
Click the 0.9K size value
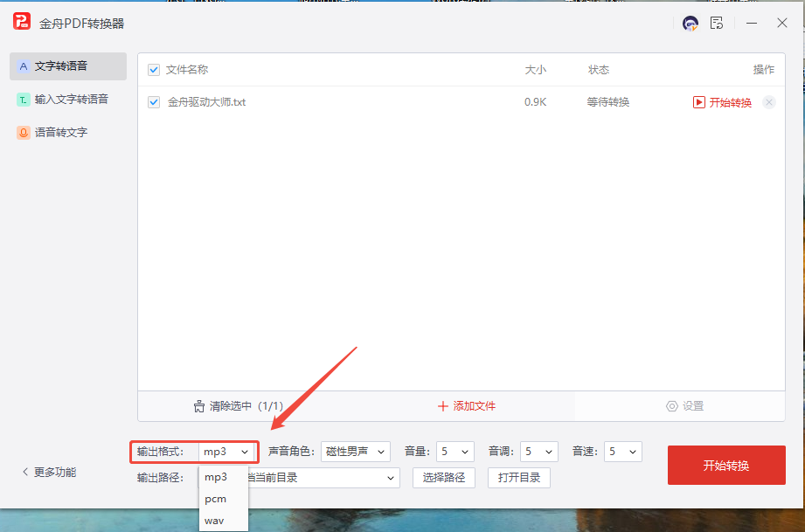coord(535,102)
